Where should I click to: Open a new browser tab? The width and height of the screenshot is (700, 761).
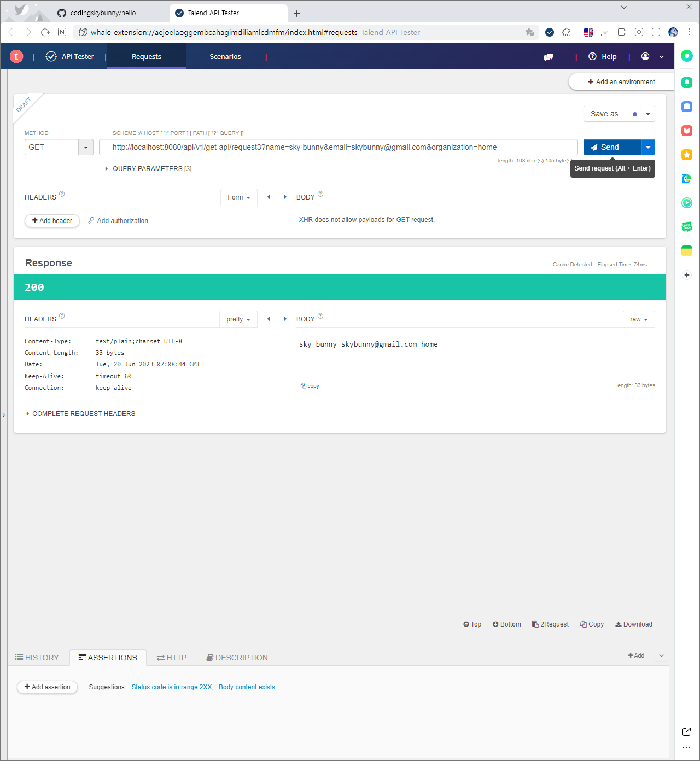pos(297,14)
